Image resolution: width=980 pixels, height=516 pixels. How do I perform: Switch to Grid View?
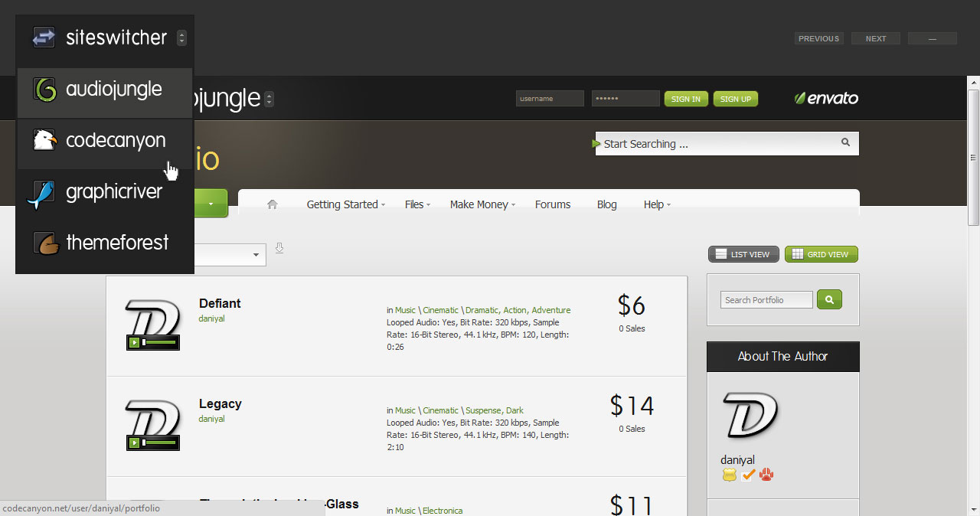822,254
